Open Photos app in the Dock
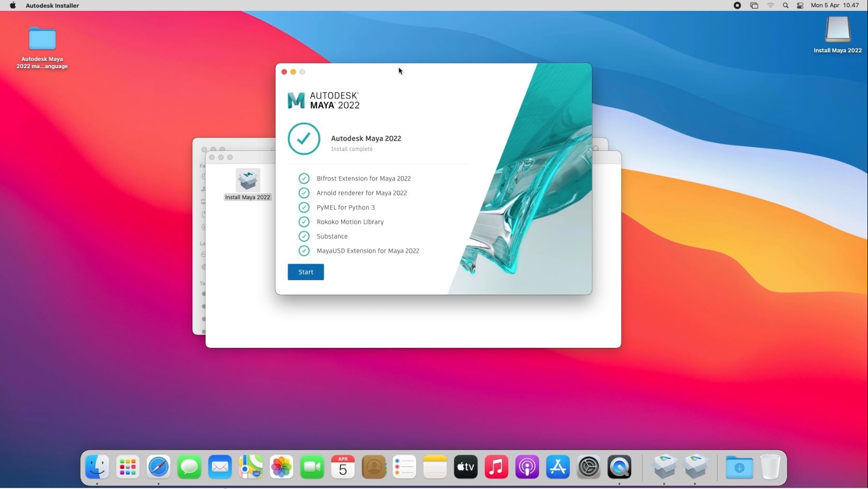Viewport: 868px width, 489px height. pyautogui.click(x=281, y=467)
